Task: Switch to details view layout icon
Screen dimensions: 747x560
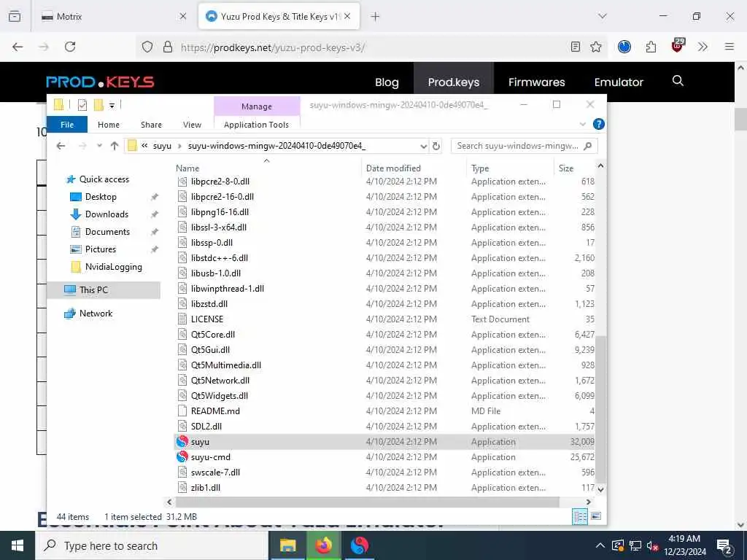Action: pyautogui.click(x=580, y=517)
